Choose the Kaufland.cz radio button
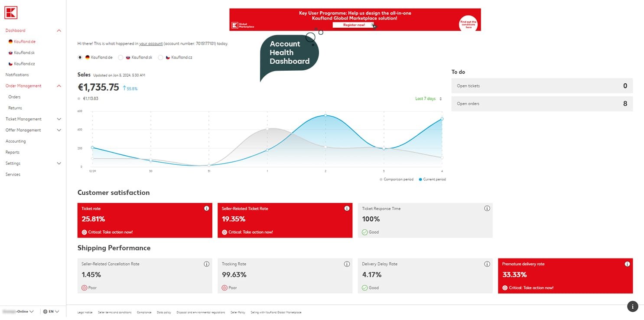This screenshot has width=644, height=320. point(161,57)
